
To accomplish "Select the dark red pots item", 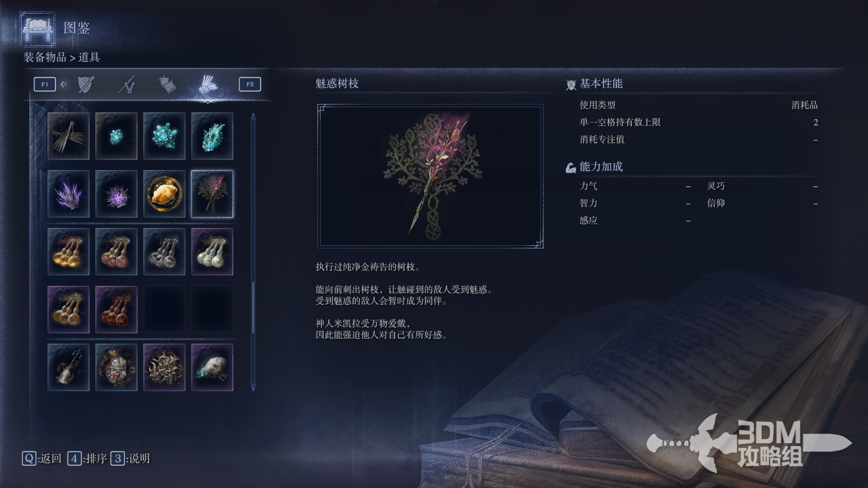I will [x=116, y=310].
